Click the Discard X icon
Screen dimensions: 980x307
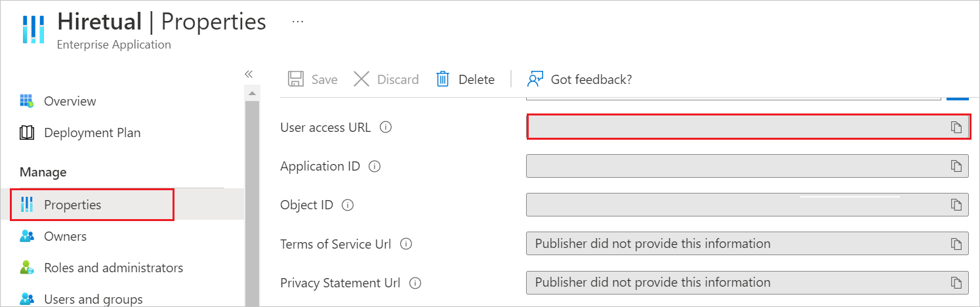[x=361, y=79]
